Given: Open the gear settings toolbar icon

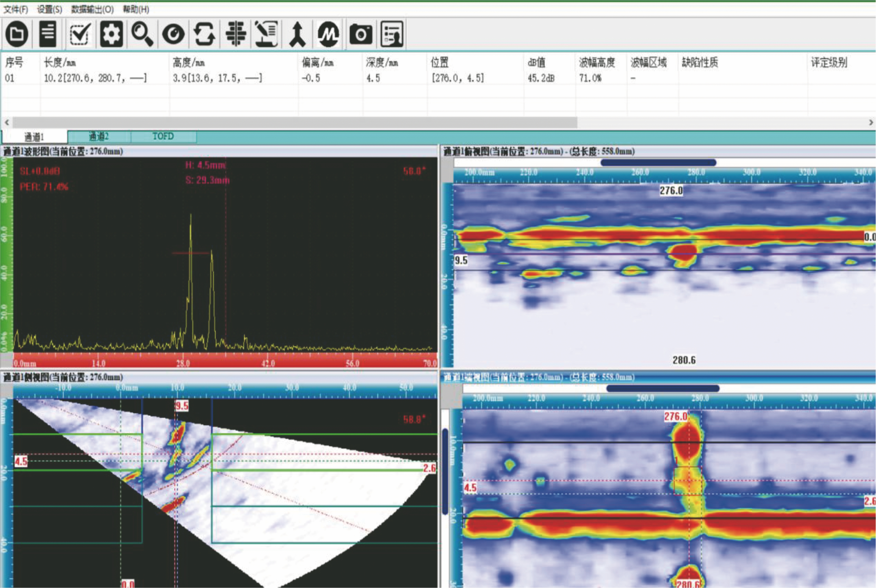Looking at the screenshot, I should [111, 34].
